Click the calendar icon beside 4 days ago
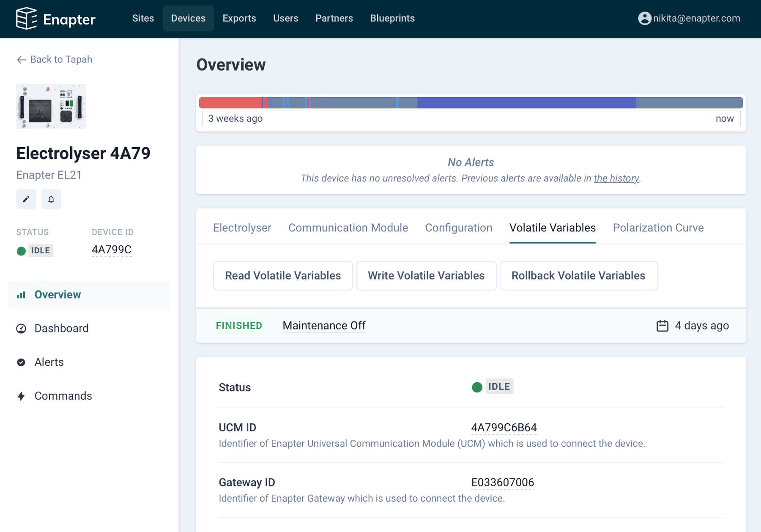The image size is (761, 532). tap(662, 326)
